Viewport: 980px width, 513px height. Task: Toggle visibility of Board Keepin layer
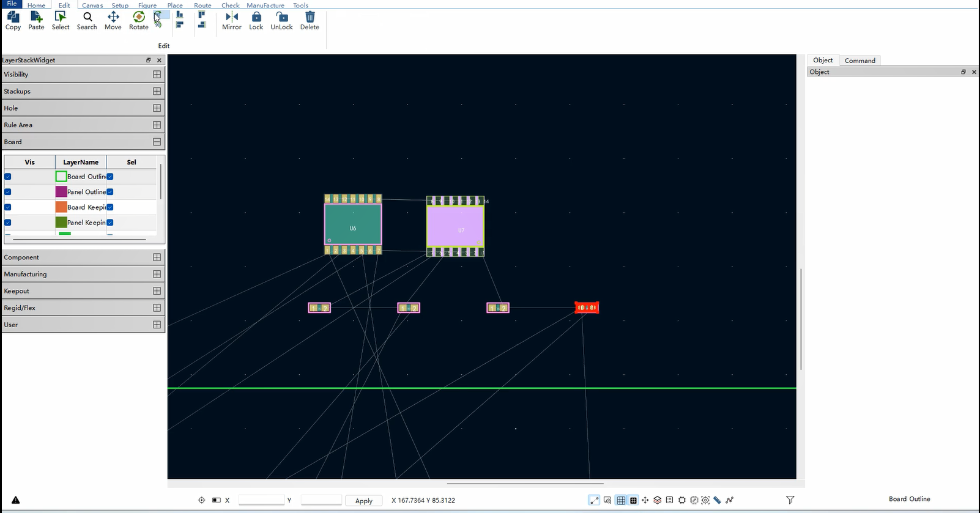click(x=8, y=207)
